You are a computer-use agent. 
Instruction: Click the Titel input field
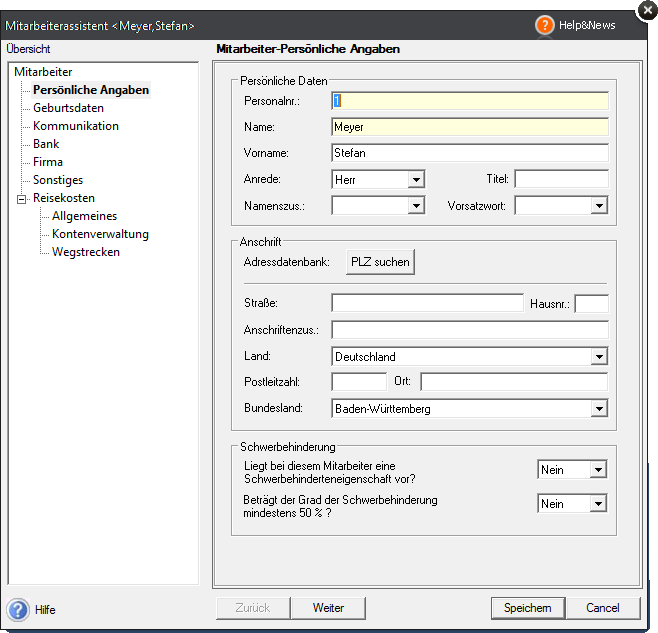coord(561,179)
